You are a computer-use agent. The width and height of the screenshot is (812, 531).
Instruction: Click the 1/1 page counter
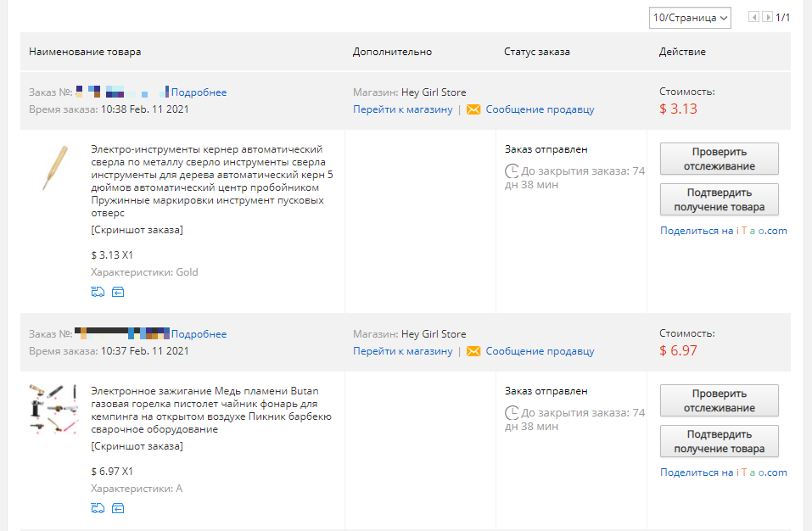[x=782, y=18]
